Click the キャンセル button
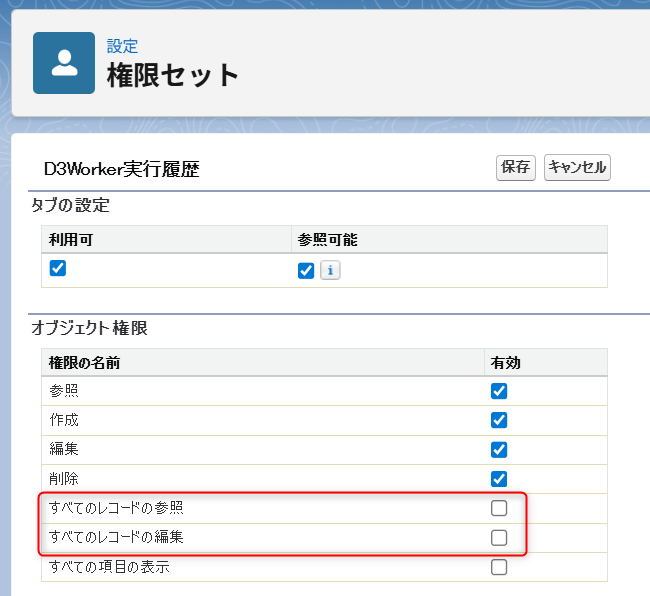 577,167
